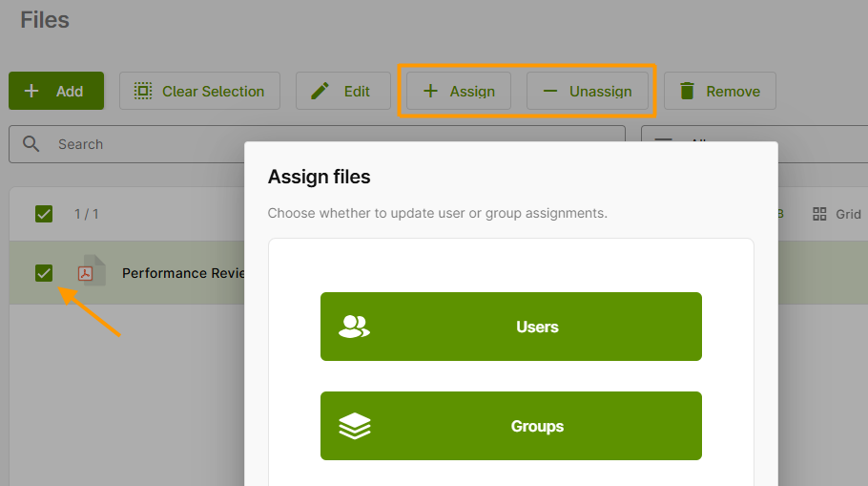The height and width of the screenshot is (486, 868).
Task: Select the Performance Review file name
Action: click(183, 273)
